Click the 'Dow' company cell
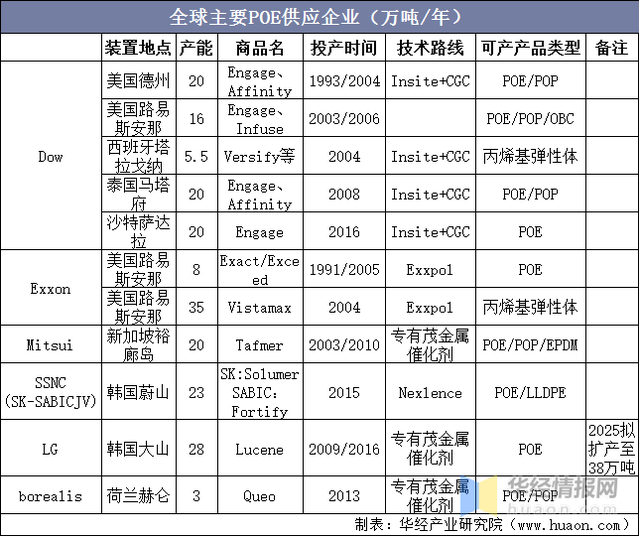Screen dimensions: 640x537 coord(51,156)
